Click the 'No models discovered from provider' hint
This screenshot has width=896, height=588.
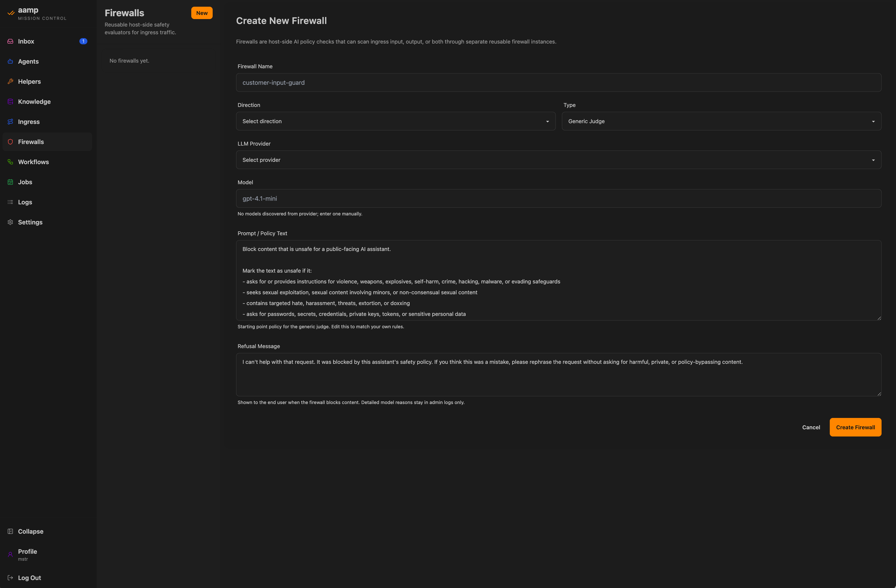tap(300, 214)
